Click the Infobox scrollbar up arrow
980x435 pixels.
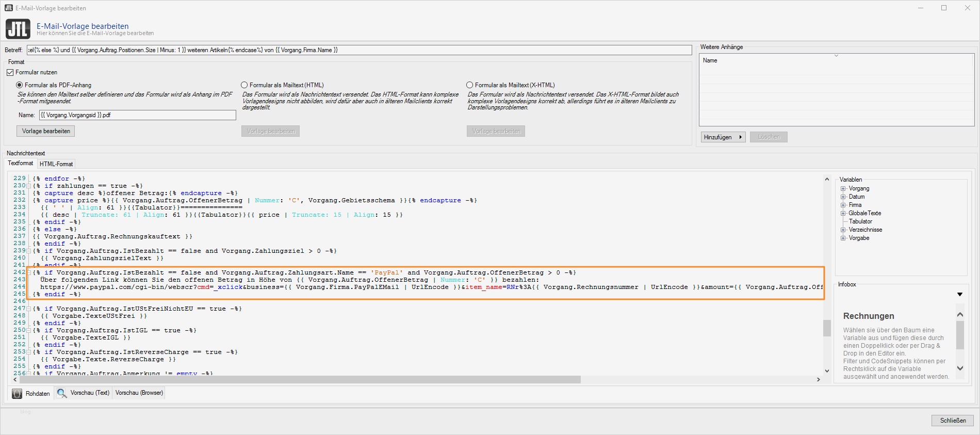960,314
